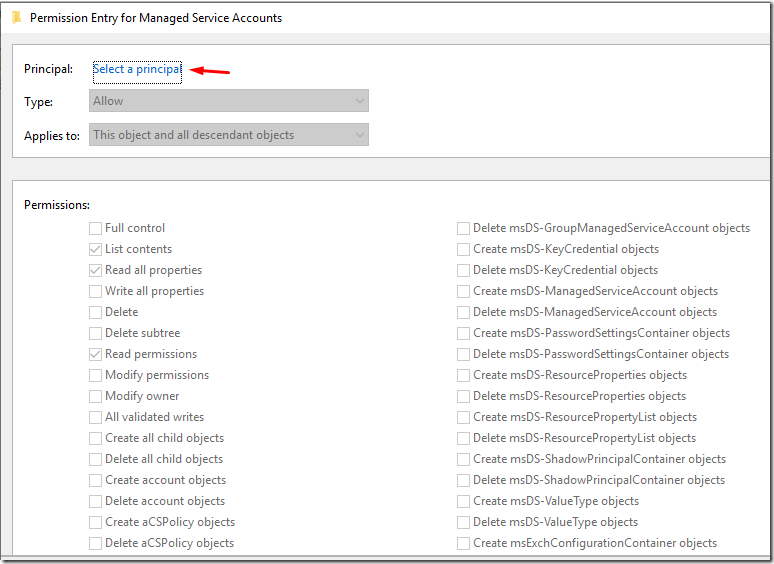Check Delete aCSPolicy objects
This screenshot has width=774, height=564.
[95, 543]
